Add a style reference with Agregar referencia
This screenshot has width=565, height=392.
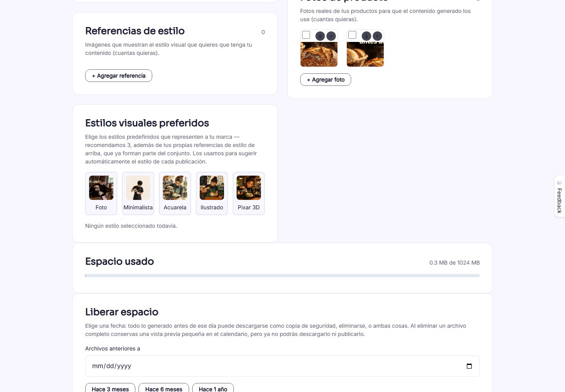[118, 76]
